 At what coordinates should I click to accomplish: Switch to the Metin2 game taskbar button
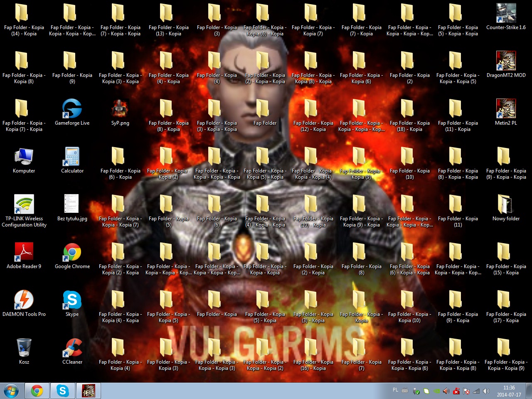click(x=89, y=391)
